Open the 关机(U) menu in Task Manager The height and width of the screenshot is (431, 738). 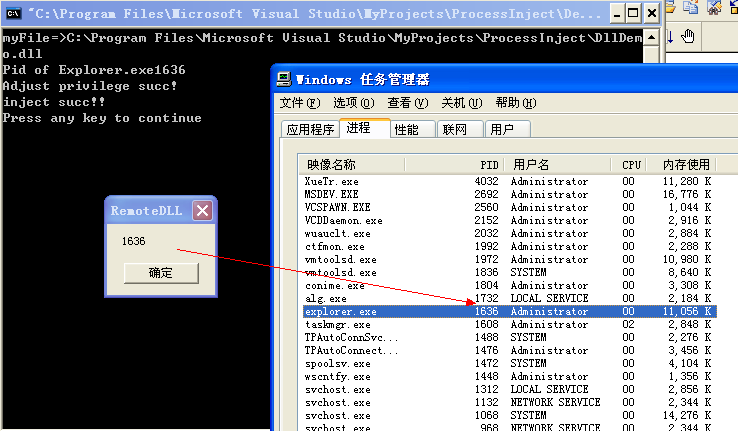[462, 103]
